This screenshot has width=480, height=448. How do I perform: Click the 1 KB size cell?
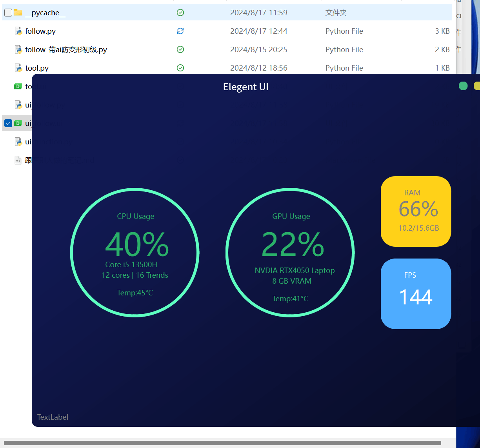pos(442,68)
